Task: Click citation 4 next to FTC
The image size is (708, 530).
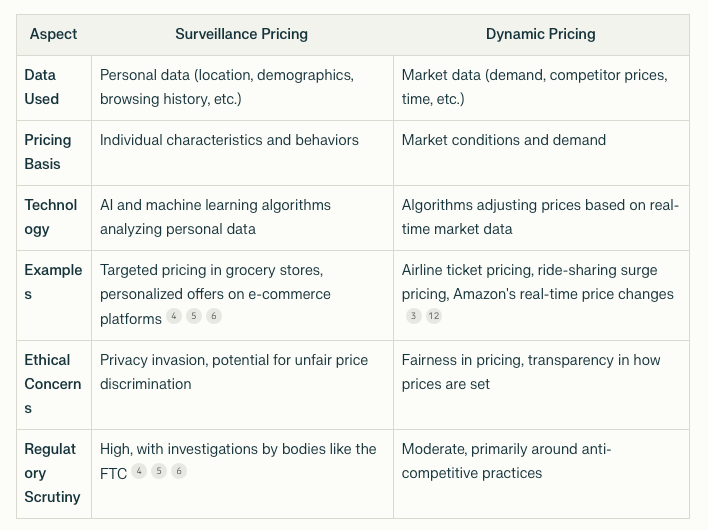Action: (x=139, y=471)
